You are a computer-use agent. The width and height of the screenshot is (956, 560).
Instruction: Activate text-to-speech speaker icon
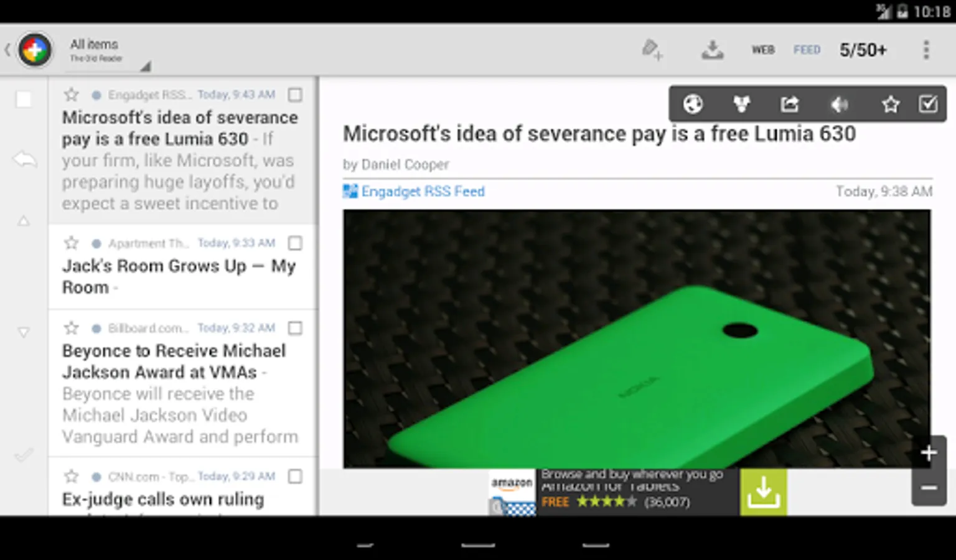coord(840,105)
